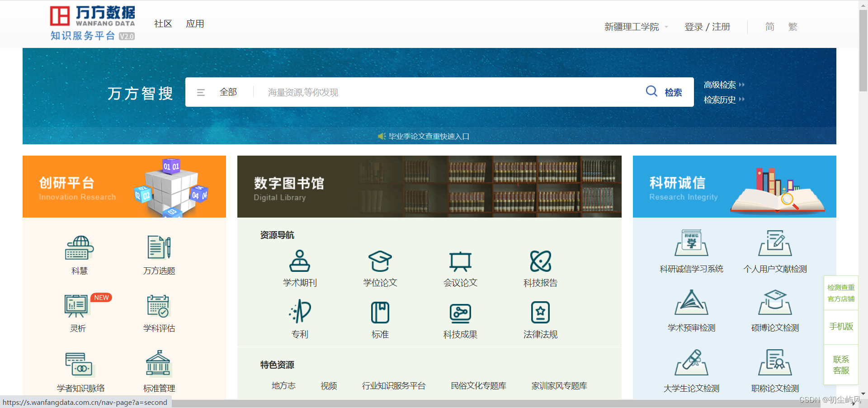Open the 学术预审检测 icon

(x=691, y=302)
